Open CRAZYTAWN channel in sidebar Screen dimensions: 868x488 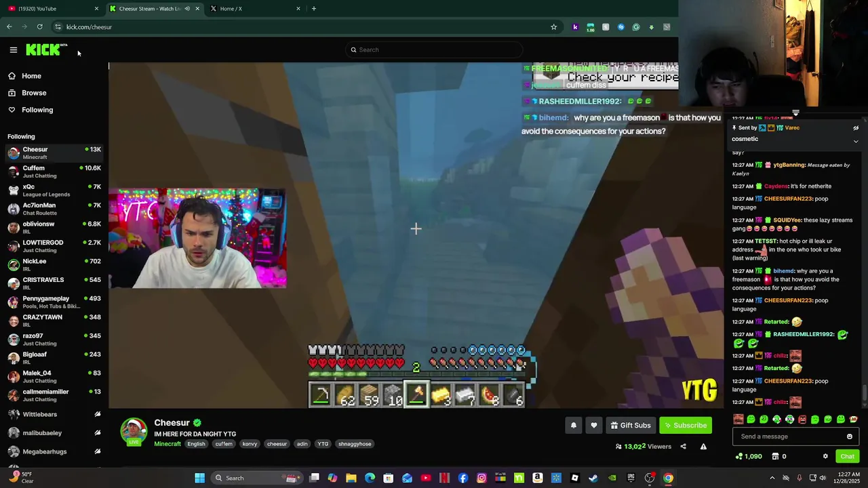(x=54, y=321)
